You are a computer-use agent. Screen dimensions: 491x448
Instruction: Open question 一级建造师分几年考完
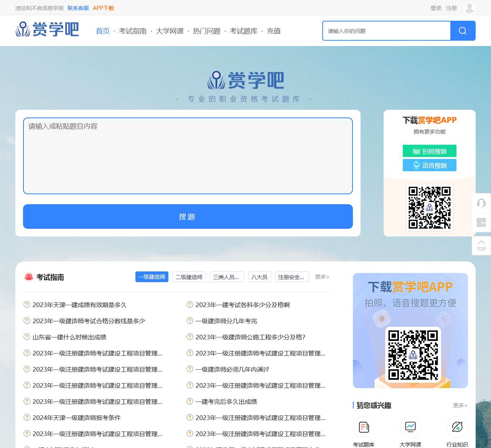pos(226,321)
